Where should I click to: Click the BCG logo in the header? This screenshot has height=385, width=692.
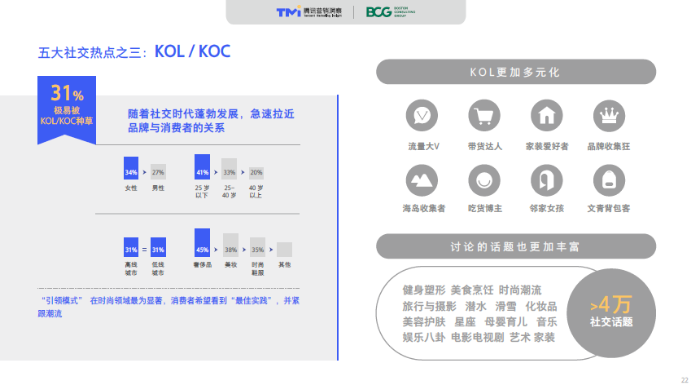[x=390, y=12]
